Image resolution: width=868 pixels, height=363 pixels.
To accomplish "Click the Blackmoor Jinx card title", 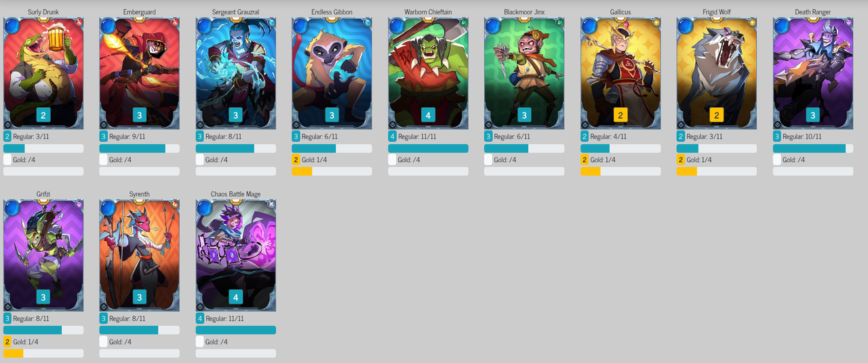I will coord(524,12).
